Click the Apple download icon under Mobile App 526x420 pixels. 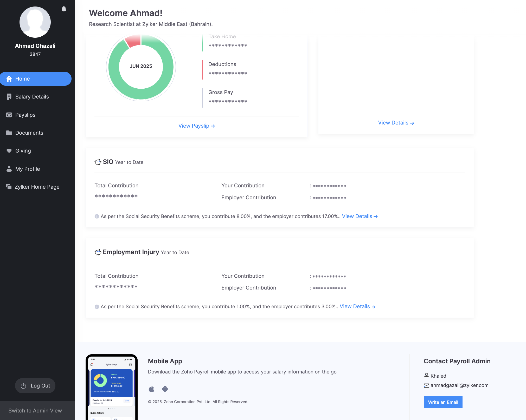point(152,389)
